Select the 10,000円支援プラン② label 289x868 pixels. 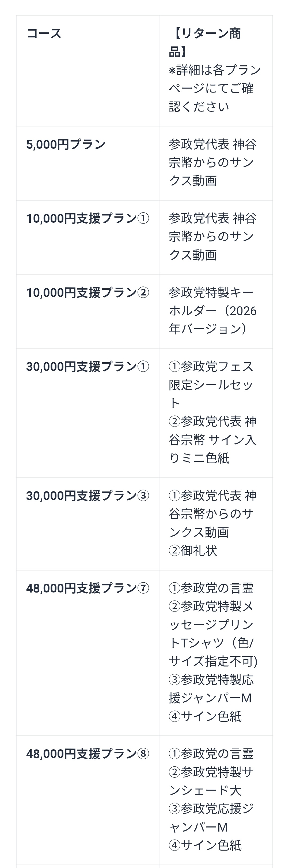[x=88, y=292]
